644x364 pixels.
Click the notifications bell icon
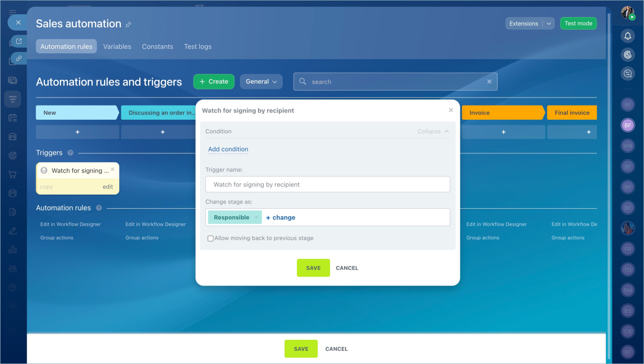point(627,36)
